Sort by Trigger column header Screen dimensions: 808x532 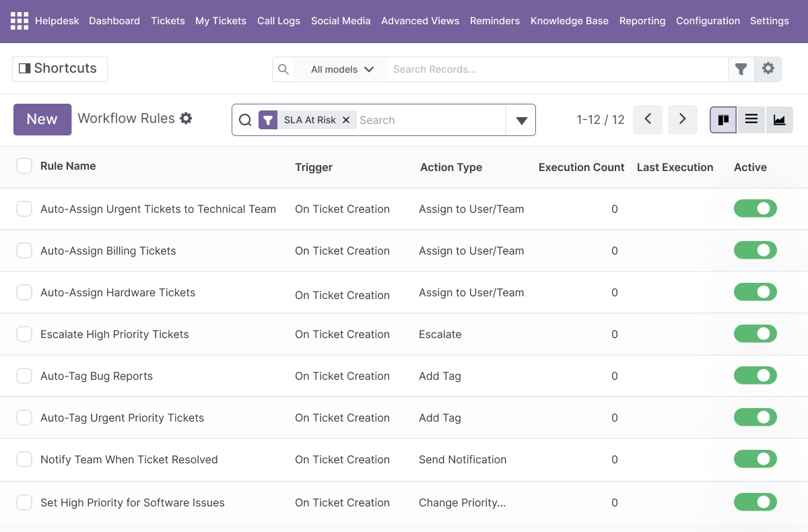tap(314, 167)
